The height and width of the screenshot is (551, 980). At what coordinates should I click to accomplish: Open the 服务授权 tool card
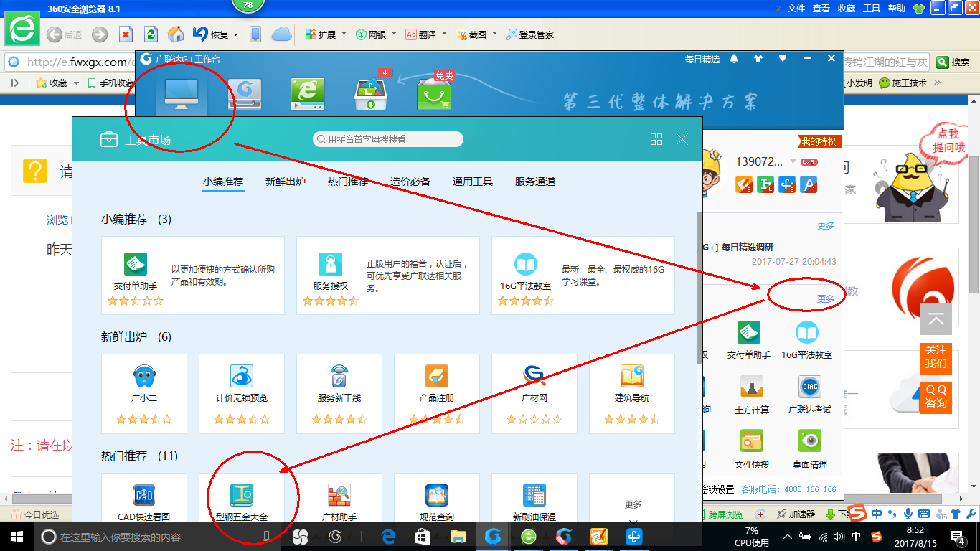tap(388, 275)
